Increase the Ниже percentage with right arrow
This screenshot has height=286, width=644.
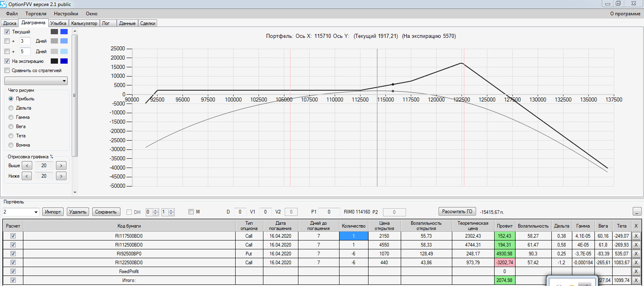[x=61, y=176]
